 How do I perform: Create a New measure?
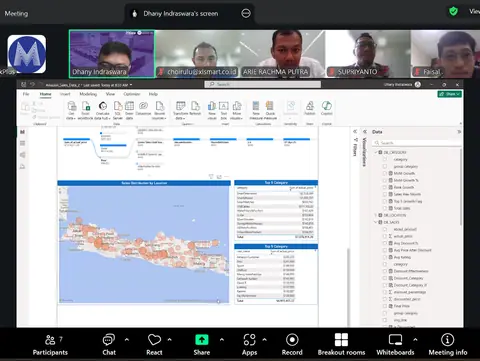pyautogui.click(x=256, y=110)
